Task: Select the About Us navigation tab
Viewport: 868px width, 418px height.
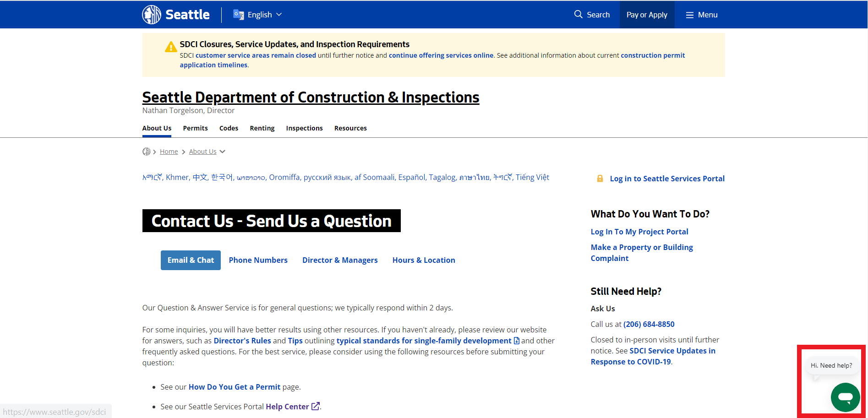Action: click(157, 128)
